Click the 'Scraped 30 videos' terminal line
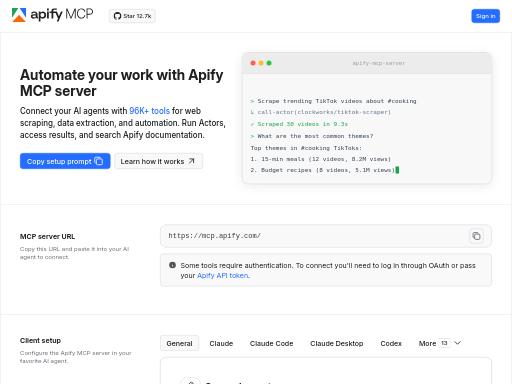The image size is (512, 384). 299,124
